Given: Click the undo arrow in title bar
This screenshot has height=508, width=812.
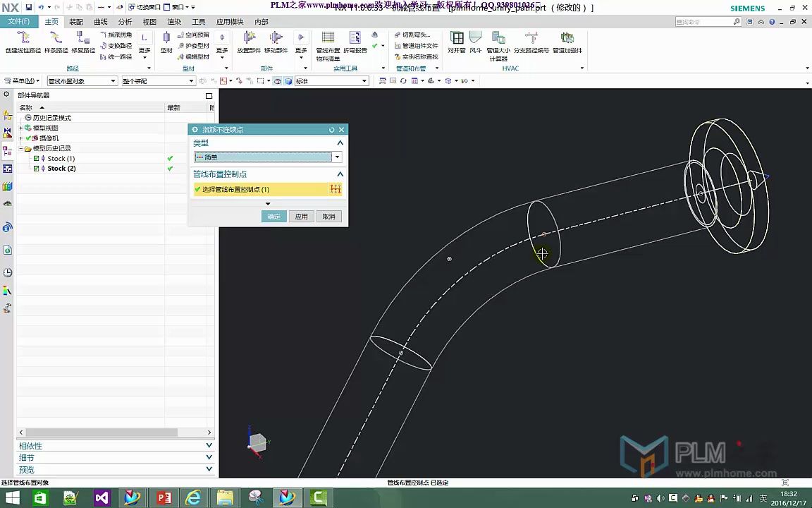Looking at the screenshot, I should click(x=42, y=7).
